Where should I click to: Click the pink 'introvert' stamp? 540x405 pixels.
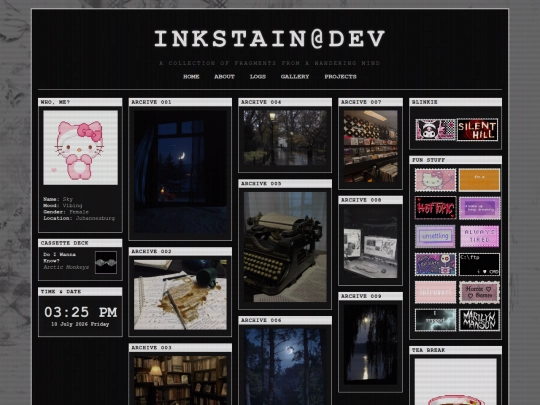[435, 292]
